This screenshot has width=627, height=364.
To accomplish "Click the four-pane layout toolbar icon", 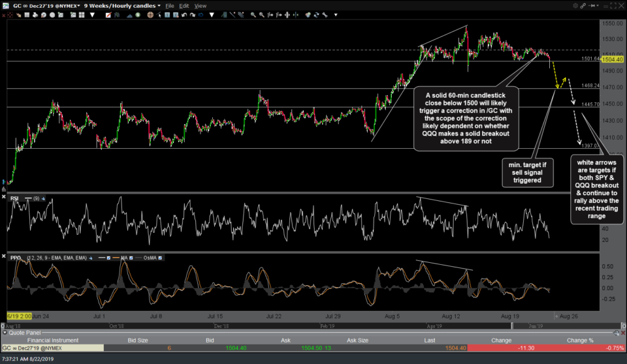I will (82, 15).
